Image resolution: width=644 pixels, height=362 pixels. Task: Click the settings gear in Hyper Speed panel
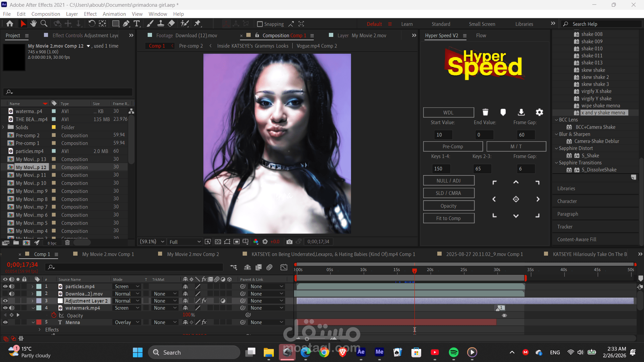[539, 112]
